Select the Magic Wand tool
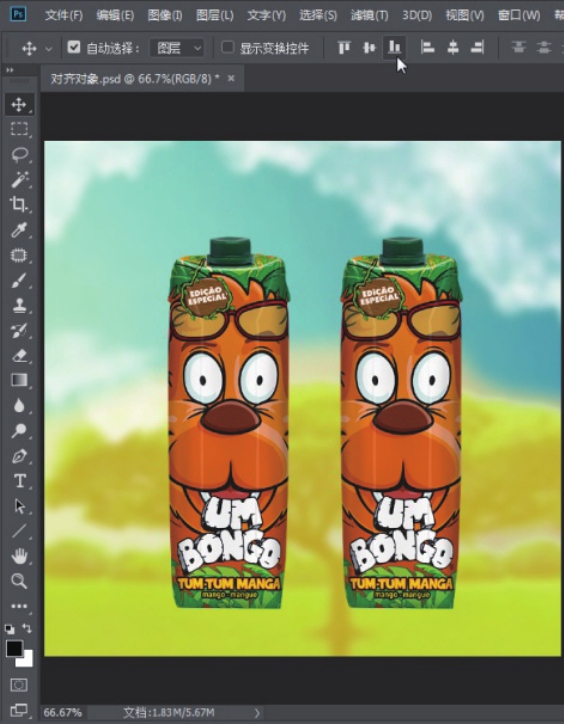The height and width of the screenshot is (725, 564). [x=19, y=179]
